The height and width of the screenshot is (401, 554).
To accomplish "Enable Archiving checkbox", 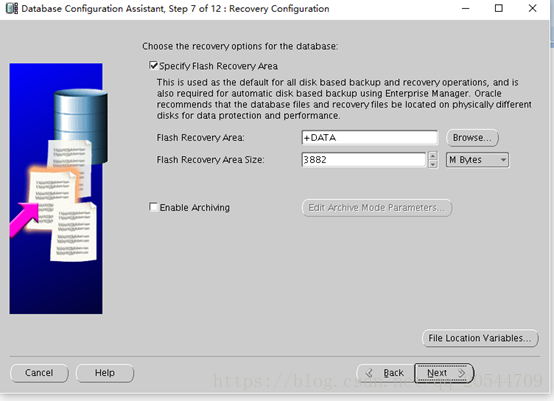I will click(x=153, y=207).
